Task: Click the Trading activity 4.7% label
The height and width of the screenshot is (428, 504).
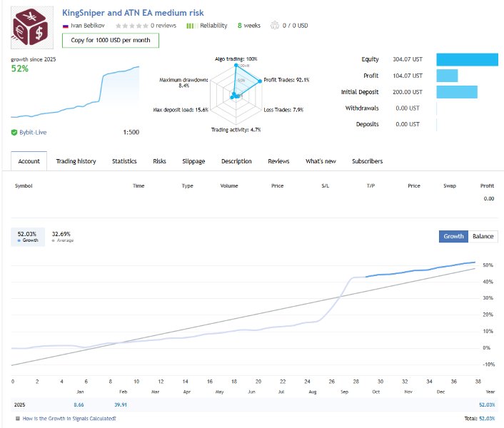Action: (x=236, y=130)
